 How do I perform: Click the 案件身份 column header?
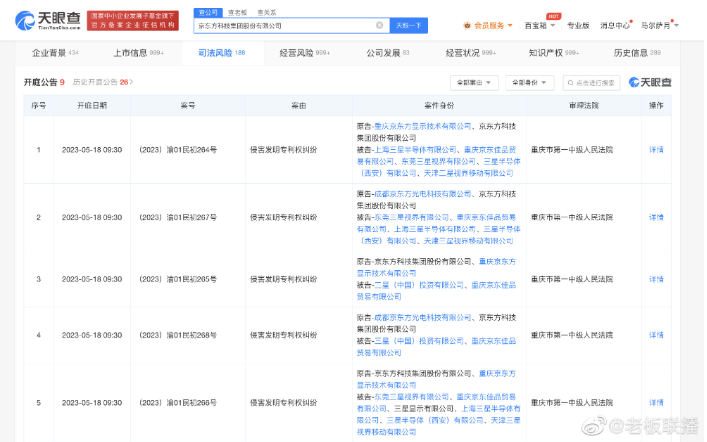(439, 106)
